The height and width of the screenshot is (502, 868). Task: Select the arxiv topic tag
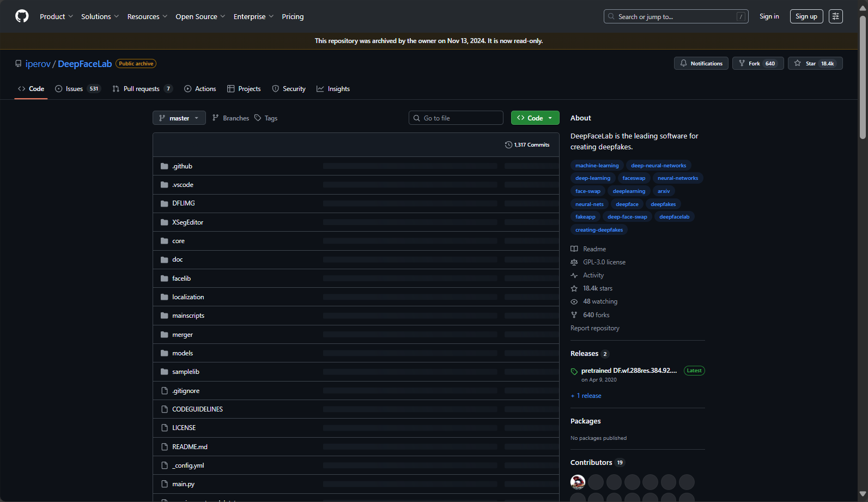pyautogui.click(x=664, y=191)
